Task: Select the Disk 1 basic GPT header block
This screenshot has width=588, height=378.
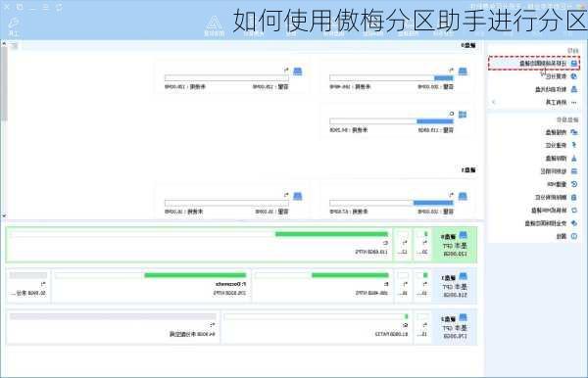Action: 455,286
